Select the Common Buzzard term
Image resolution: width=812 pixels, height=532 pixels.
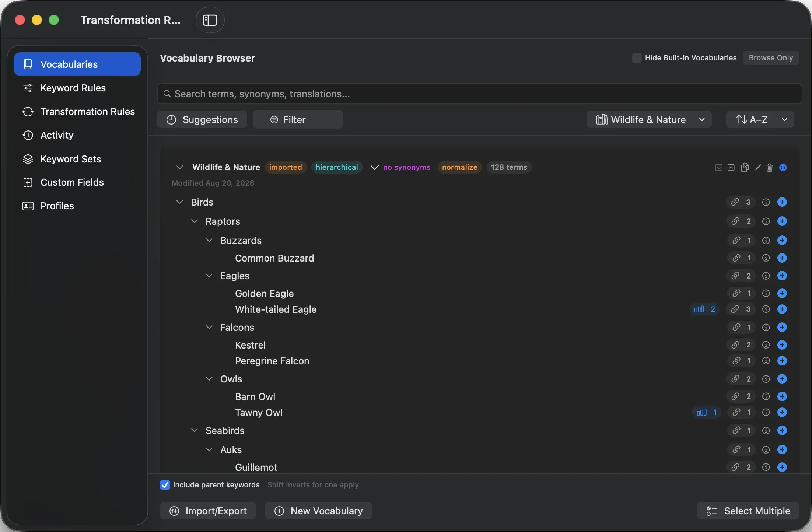coord(274,258)
